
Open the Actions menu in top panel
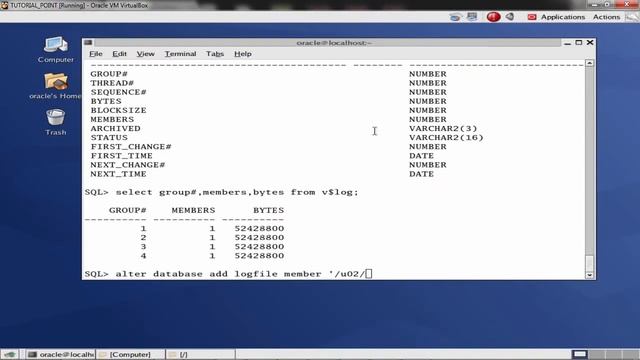(x=606, y=17)
